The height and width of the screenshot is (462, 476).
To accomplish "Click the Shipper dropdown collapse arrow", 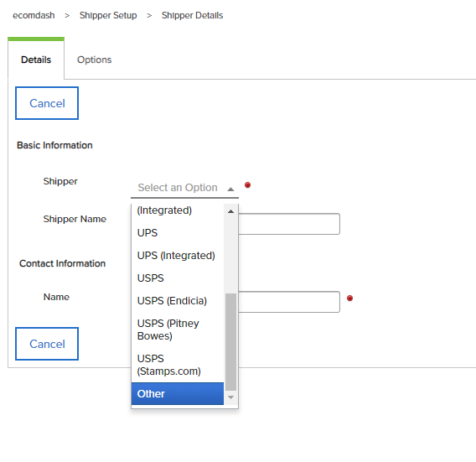I will click(230, 189).
